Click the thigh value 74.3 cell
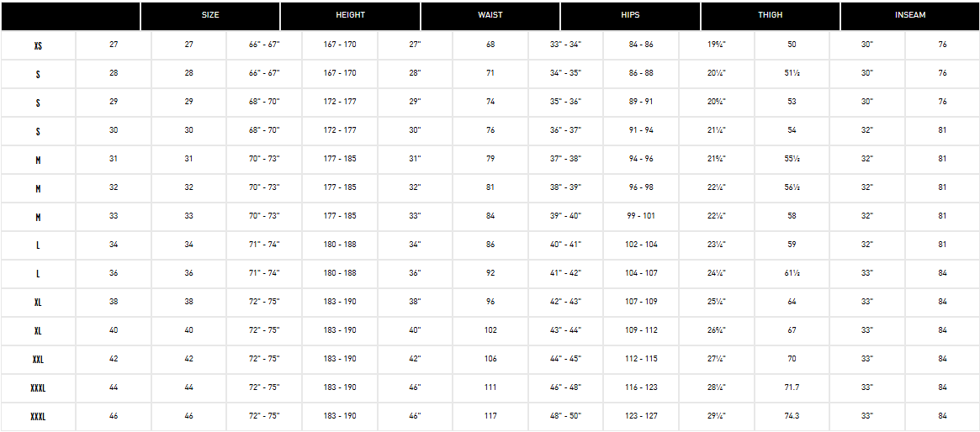Screen dimensions: 980x432 (x=792, y=416)
